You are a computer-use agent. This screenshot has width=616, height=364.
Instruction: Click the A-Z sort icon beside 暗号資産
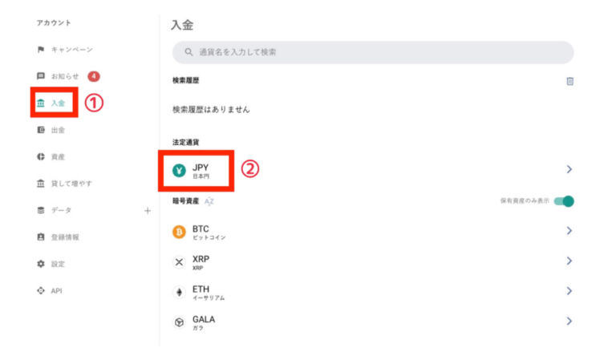pos(209,201)
